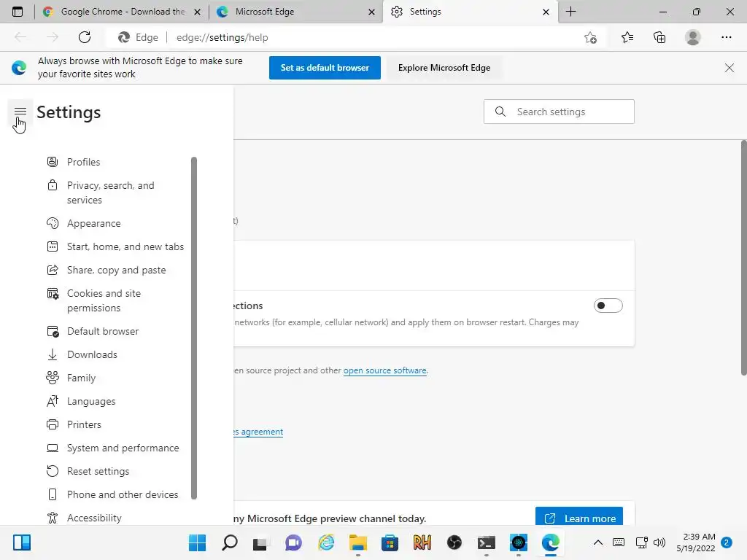Add this page to favorites
Screen dimensions: 747x560
[590, 37]
